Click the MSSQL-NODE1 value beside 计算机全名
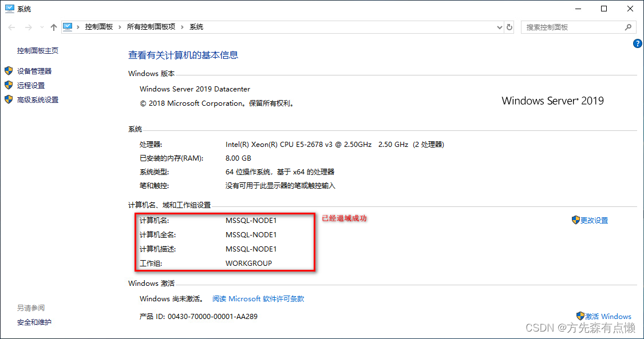 [251, 235]
